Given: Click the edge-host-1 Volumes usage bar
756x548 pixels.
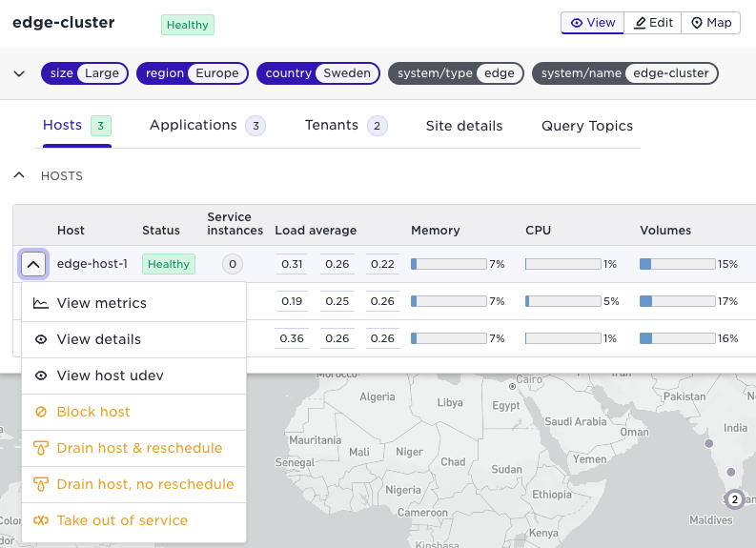Looking at the screenshot, I should point(677,264).
